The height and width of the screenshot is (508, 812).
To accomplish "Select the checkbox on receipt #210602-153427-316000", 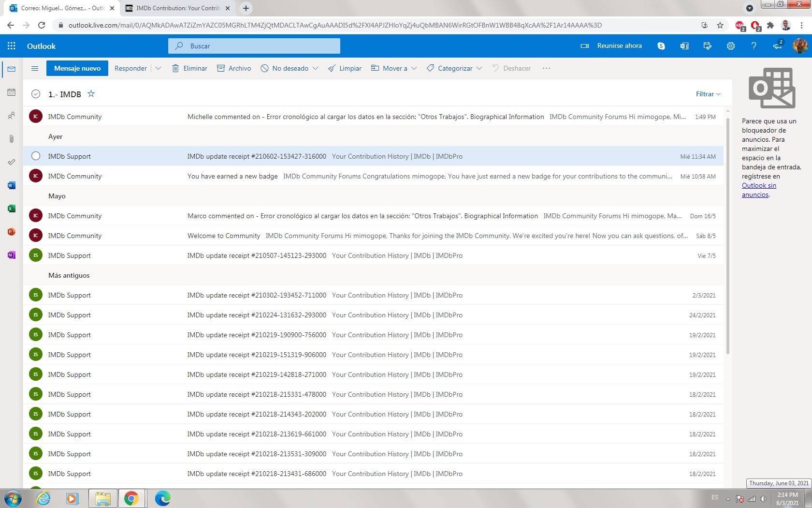I will point(36,156).
